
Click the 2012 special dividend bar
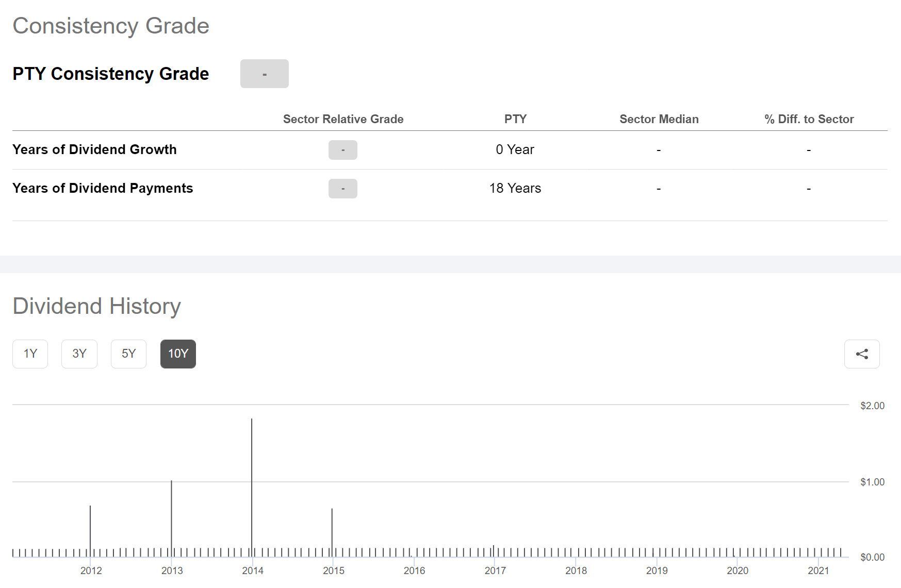coord(90,531)
